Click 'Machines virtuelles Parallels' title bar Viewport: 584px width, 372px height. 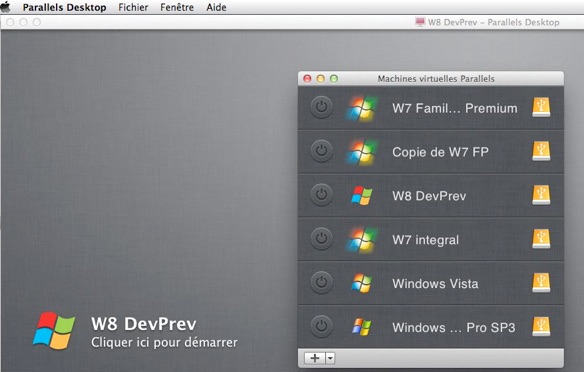pos(436,79)
